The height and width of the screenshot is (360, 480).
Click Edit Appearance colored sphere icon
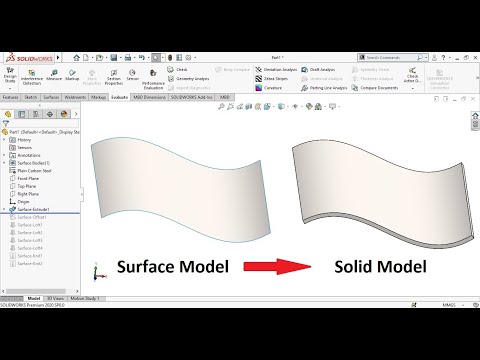click(309, 107)
